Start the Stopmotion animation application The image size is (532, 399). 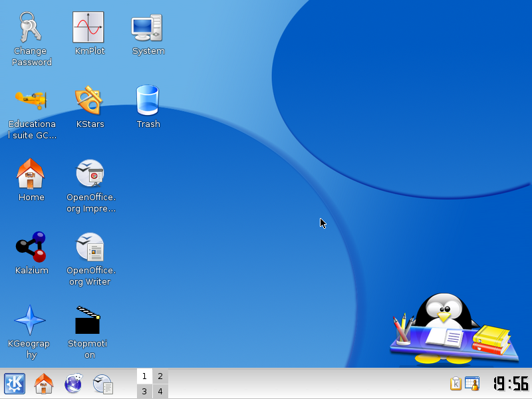87,321
